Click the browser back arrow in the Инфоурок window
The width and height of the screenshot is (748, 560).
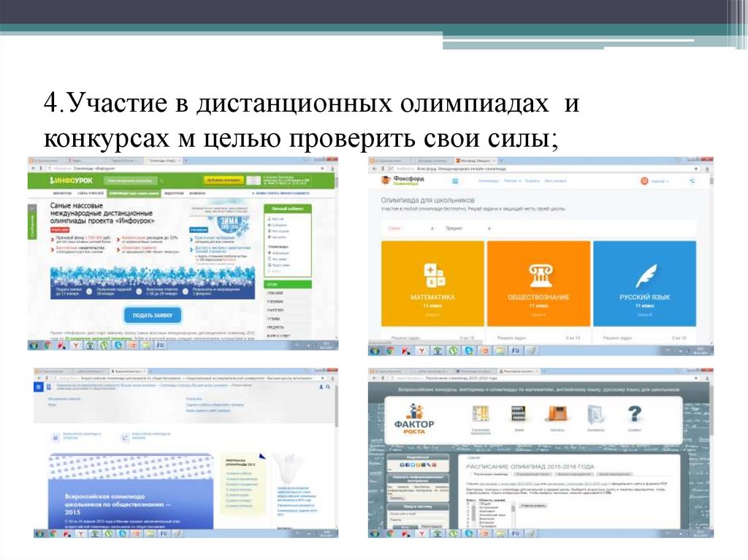click(33, 169)
